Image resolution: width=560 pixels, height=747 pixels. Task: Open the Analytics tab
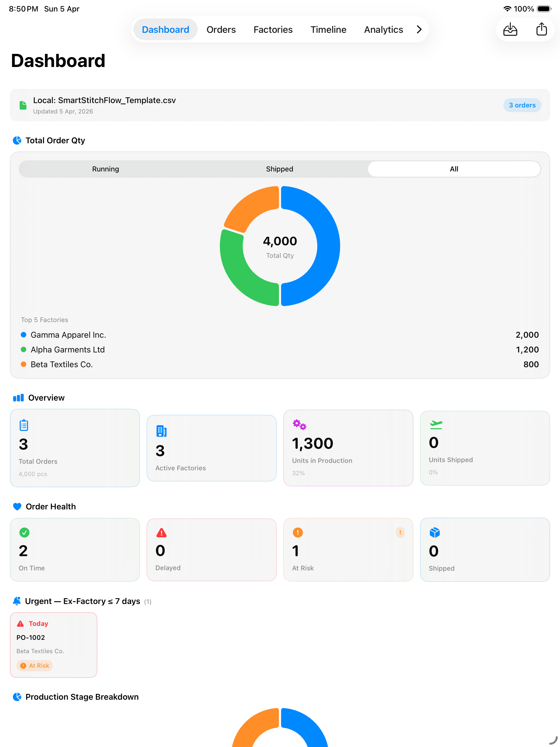point(383,29)
